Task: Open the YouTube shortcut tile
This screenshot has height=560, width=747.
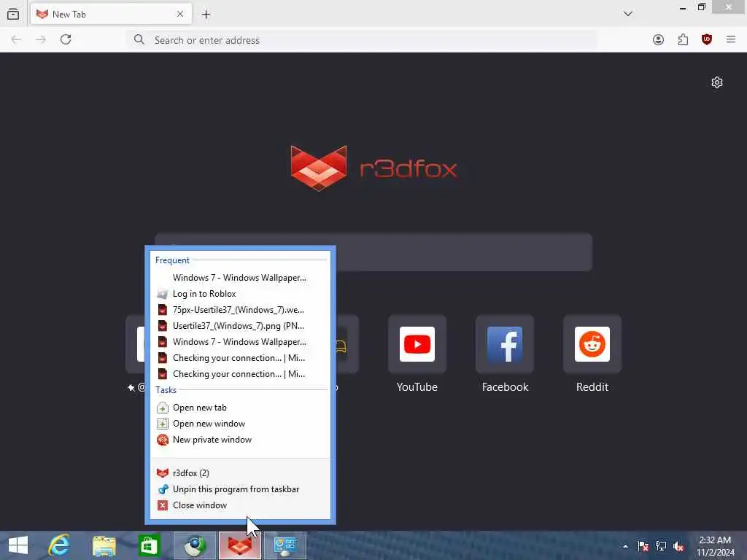Action: click(417, 354)
